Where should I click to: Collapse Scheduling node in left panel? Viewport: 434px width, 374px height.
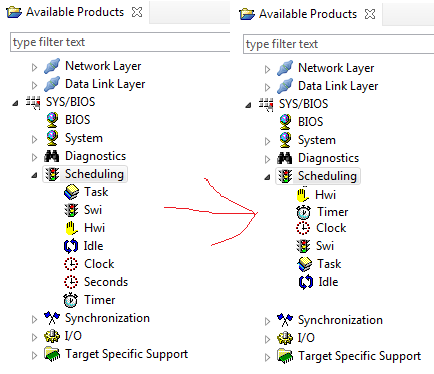(x=34, y=175)
